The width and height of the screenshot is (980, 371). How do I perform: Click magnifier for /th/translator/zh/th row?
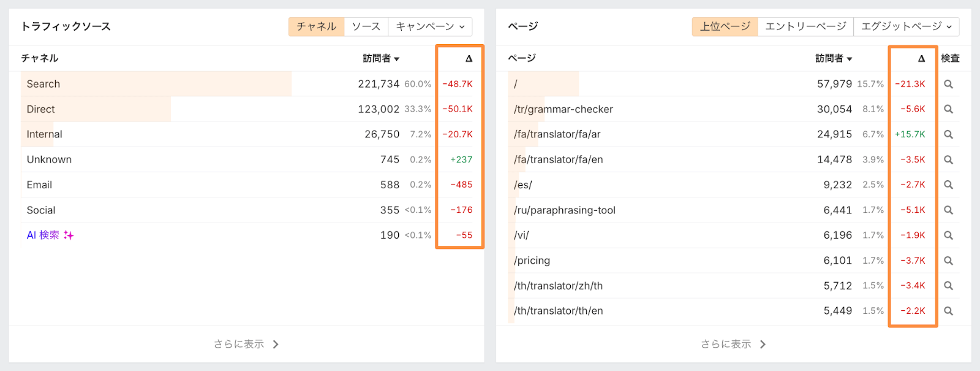pos(948,286)
